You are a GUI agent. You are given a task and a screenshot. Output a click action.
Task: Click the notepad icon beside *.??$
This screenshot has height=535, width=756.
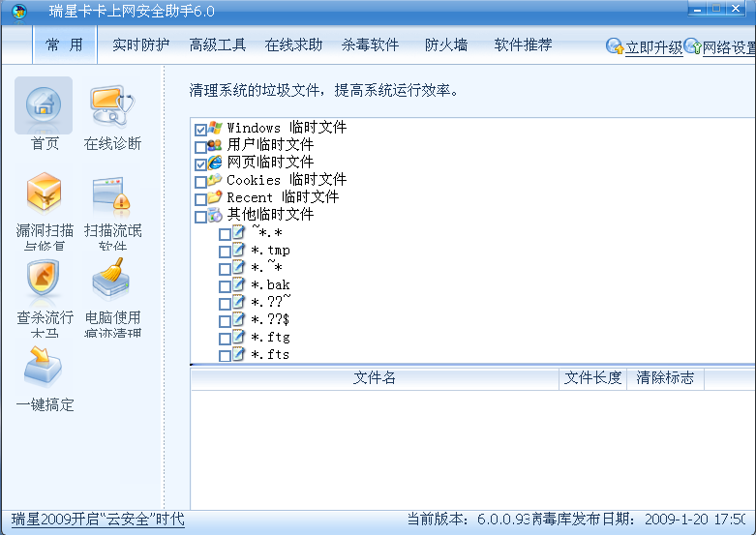tap(239, 318)
